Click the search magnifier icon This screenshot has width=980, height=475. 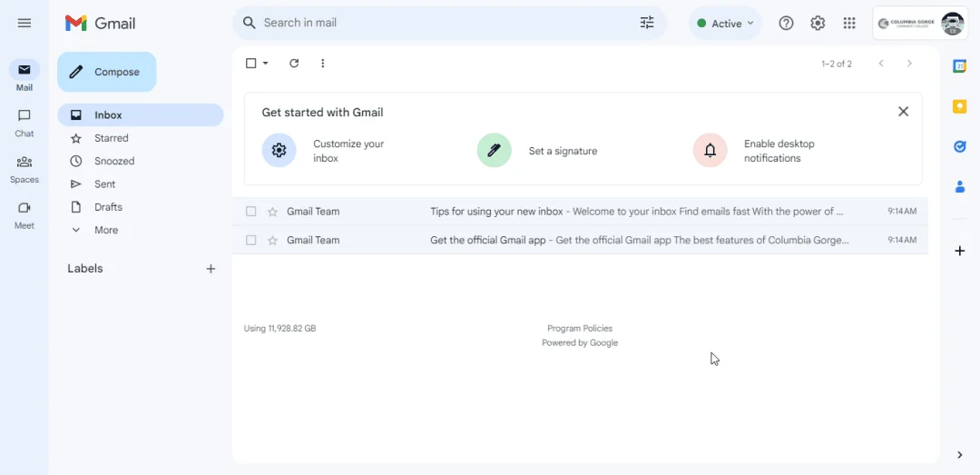(250, 23)
